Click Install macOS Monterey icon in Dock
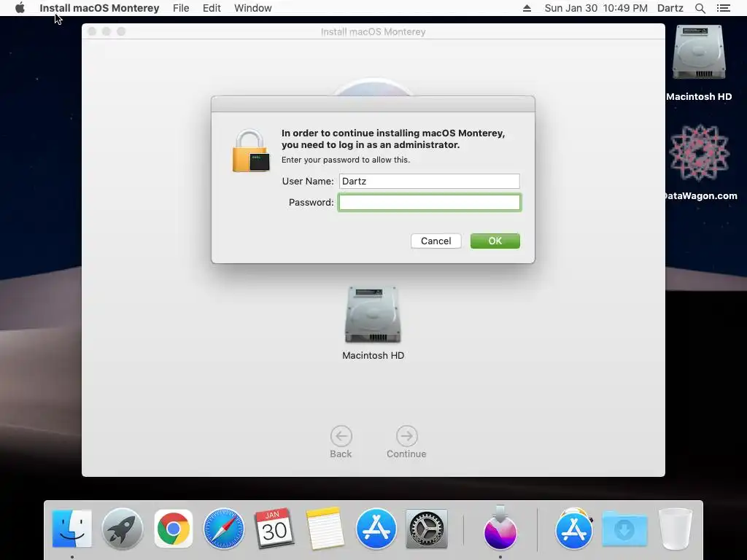 coord(500,529)
